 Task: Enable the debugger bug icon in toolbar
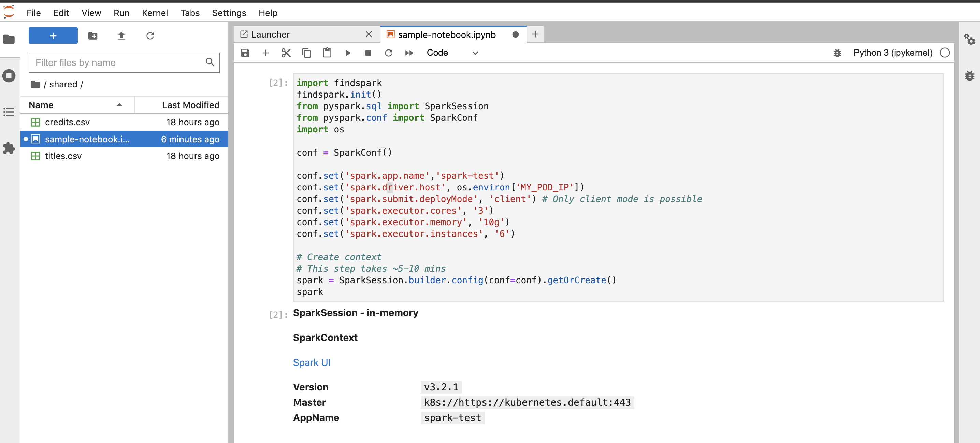click(x=837, y=53)
